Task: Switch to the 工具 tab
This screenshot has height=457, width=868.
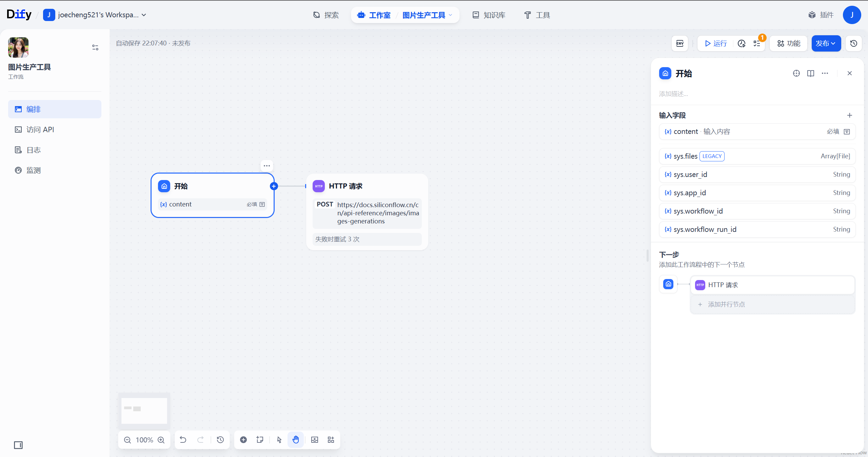Action: pos(537,15)
